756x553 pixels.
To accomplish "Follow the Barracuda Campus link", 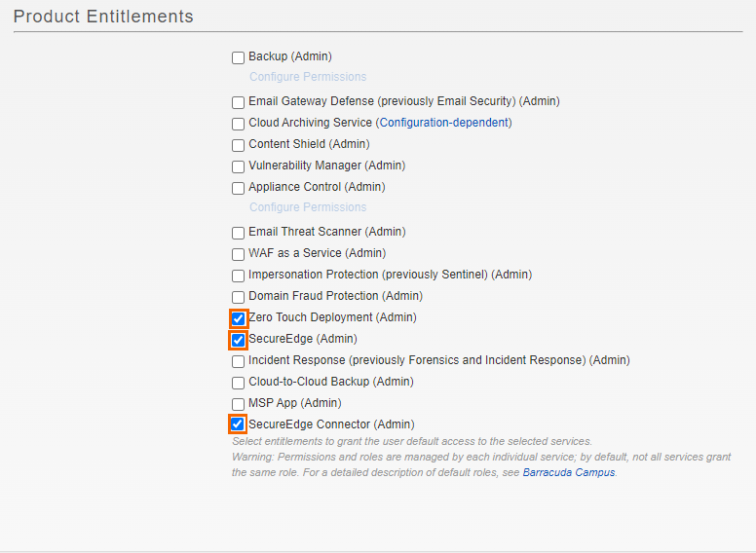I will click(x=569, y=472).
